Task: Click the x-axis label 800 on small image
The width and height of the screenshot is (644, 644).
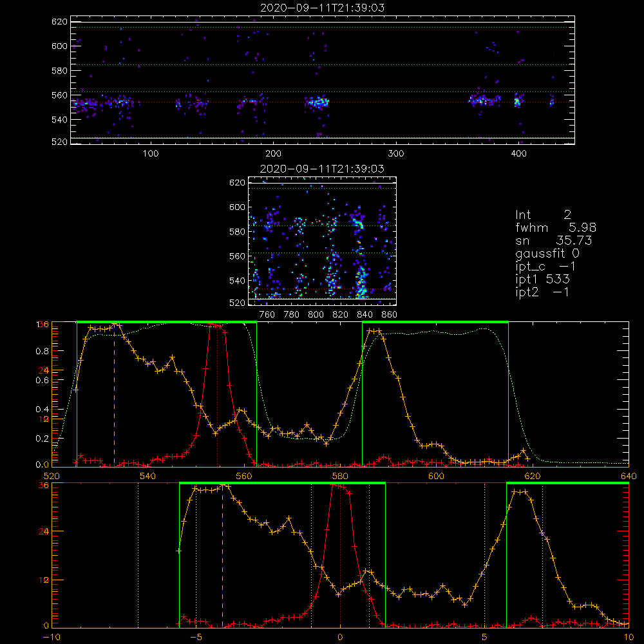Action: coord(316,315)
